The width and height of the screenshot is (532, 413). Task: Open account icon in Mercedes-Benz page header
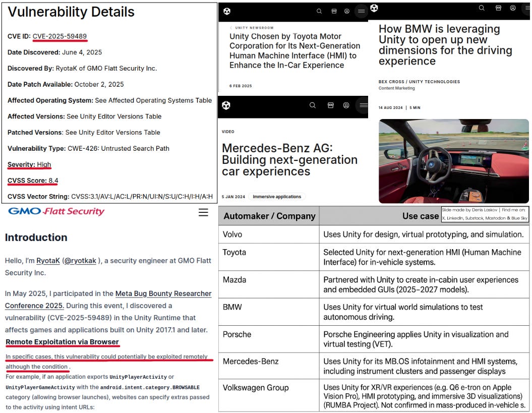346,105
